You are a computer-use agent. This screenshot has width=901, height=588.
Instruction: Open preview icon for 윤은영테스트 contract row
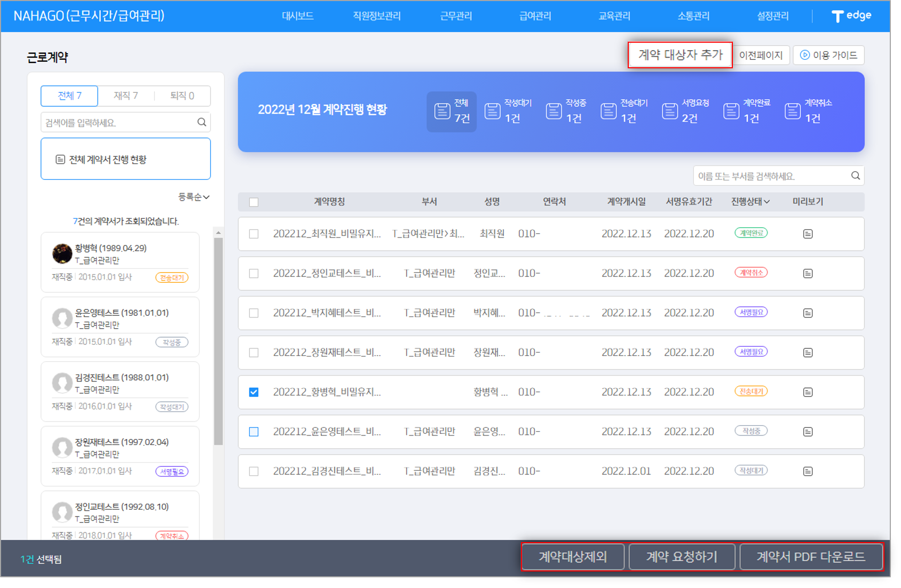click(808, 431)
